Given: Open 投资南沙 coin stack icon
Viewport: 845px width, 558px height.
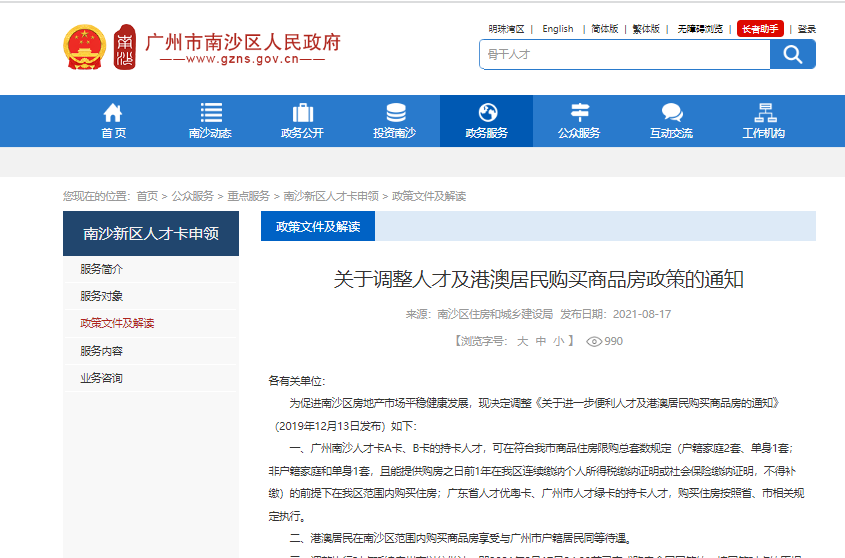Looking at the screenshot, I should (396, 113).
